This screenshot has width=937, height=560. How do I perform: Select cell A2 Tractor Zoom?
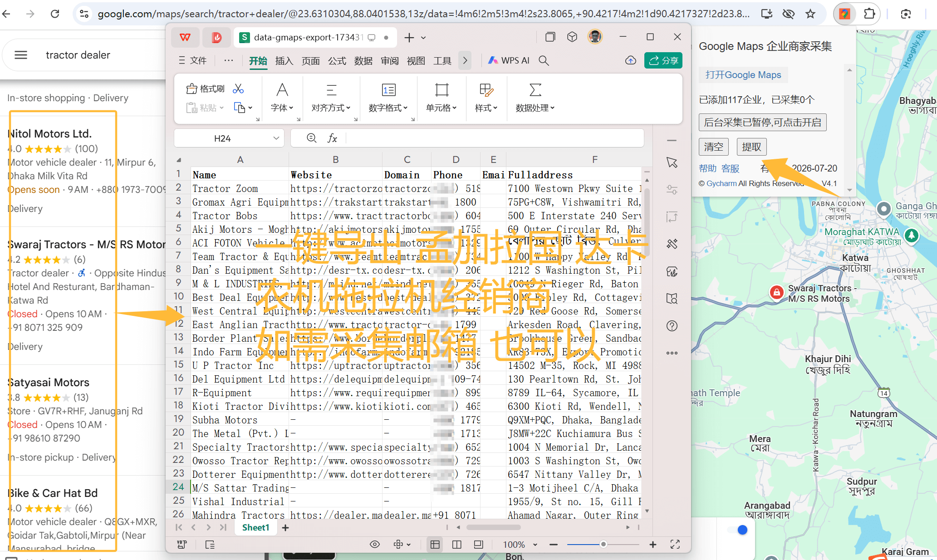coord(239,188)
